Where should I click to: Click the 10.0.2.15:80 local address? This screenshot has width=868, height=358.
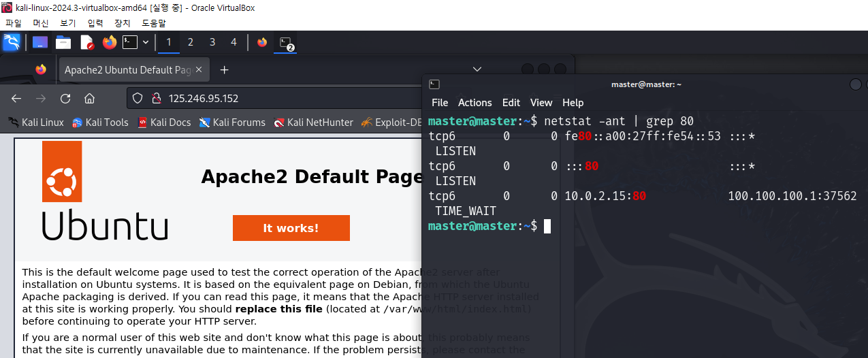coord(605,196)
